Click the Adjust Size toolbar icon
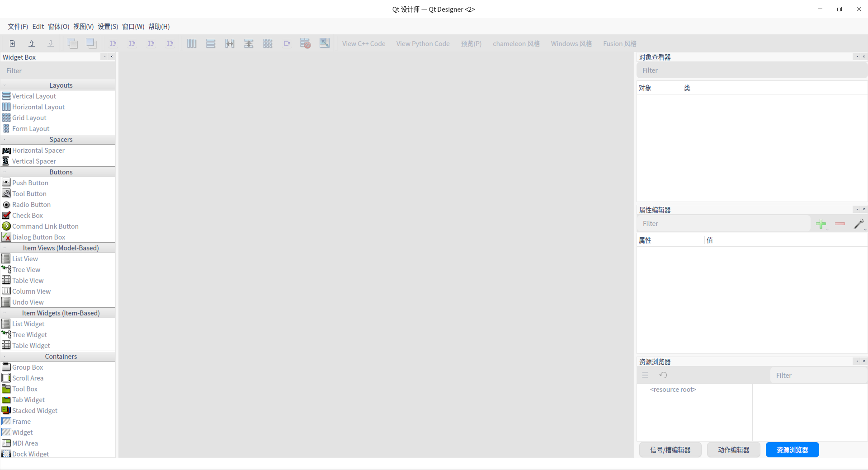This screenshot has height=470, width=868. (325, 43)
